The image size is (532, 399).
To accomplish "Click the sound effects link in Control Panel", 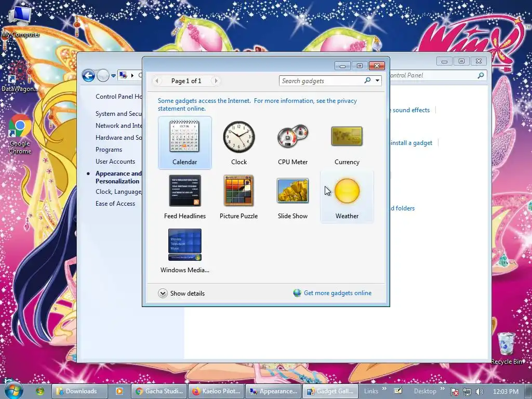I will (x=409, y=110).
